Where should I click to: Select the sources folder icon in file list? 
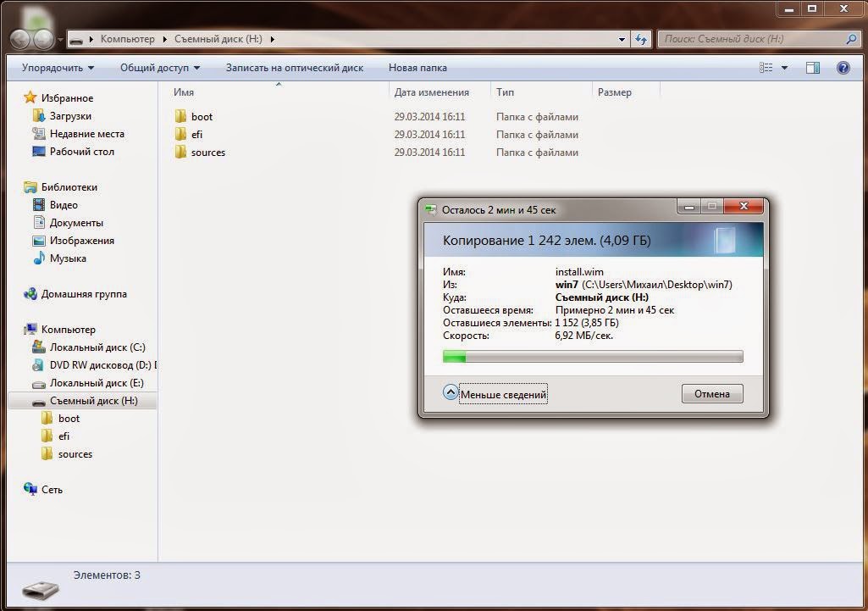(180, 152)
